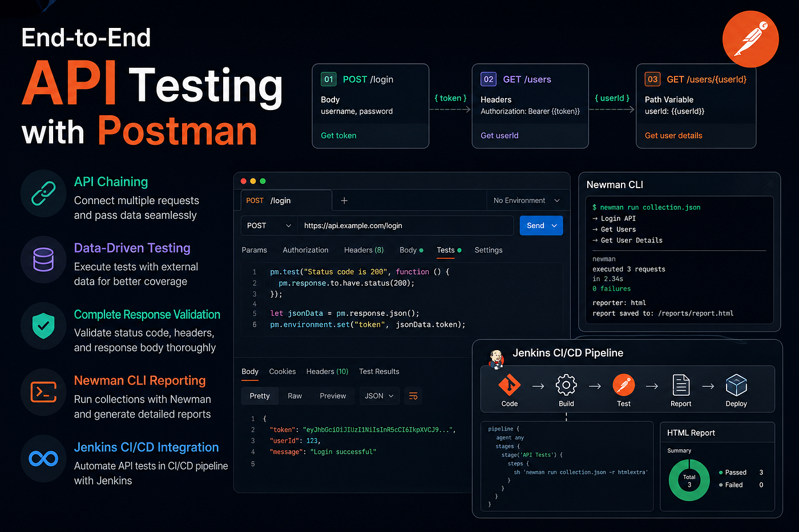
Task: Click the Postman logo in the top corner
Action: tap(750, 39)
